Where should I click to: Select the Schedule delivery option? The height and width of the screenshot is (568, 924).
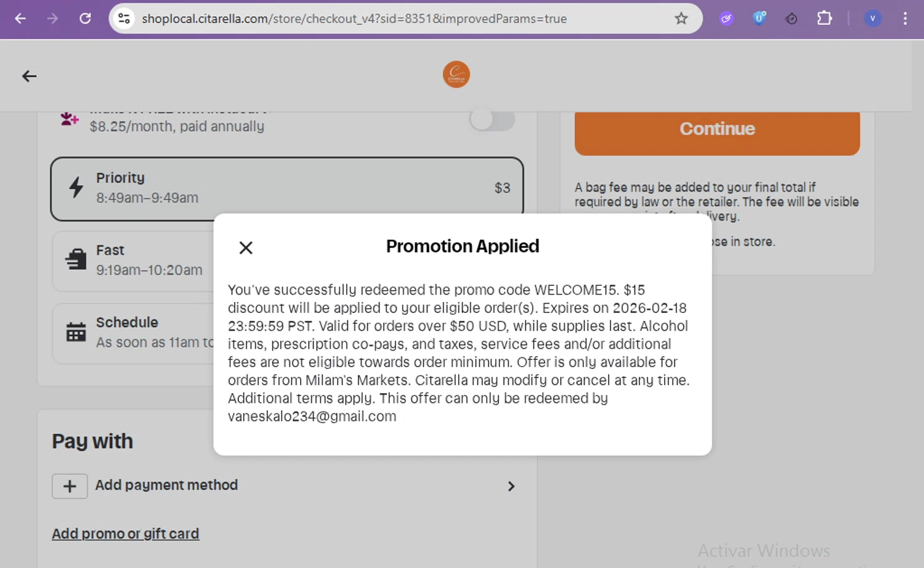(x=133, y=333)
